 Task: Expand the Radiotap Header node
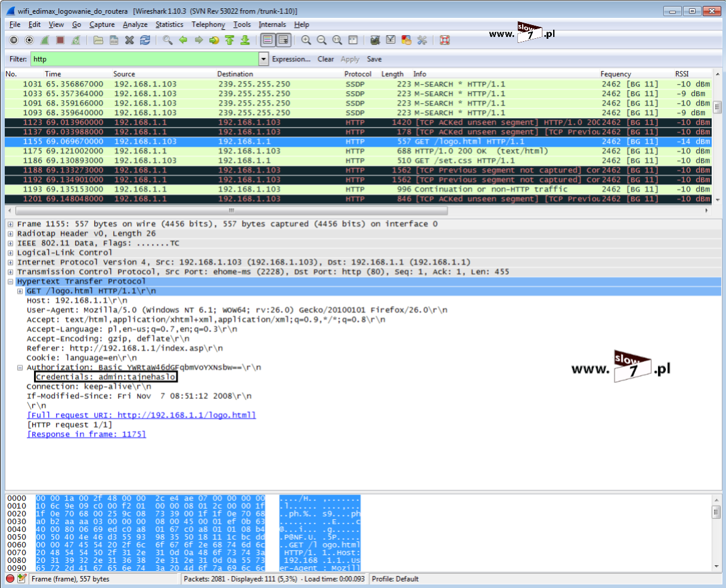[11, 234]
